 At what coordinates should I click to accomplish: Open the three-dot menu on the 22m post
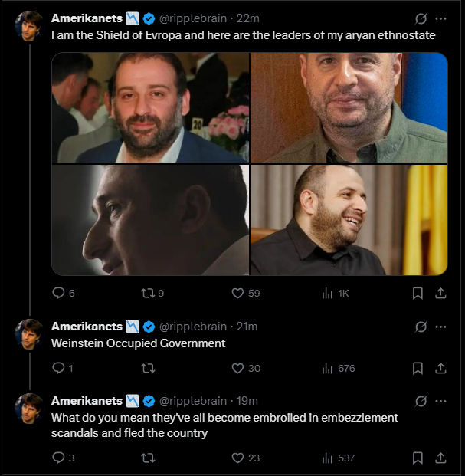[x=440, y=18]
